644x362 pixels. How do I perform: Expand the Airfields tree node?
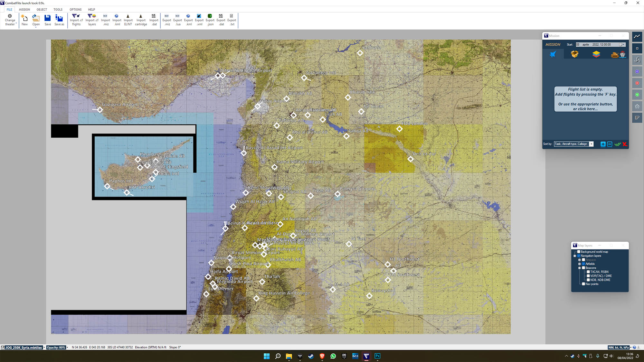point(579,264)
